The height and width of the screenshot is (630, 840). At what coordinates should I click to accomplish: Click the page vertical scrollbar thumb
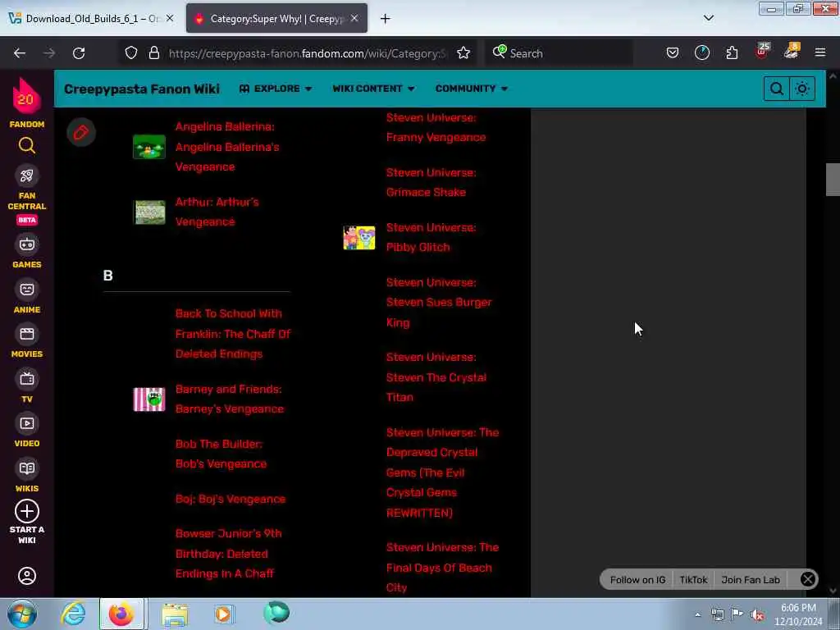click(833, 180)
